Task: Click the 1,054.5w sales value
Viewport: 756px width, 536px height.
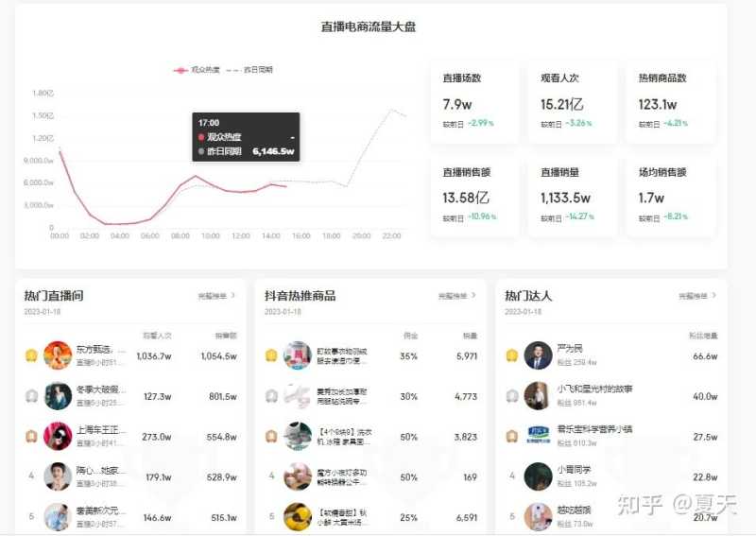Action: tap(219, 356)
